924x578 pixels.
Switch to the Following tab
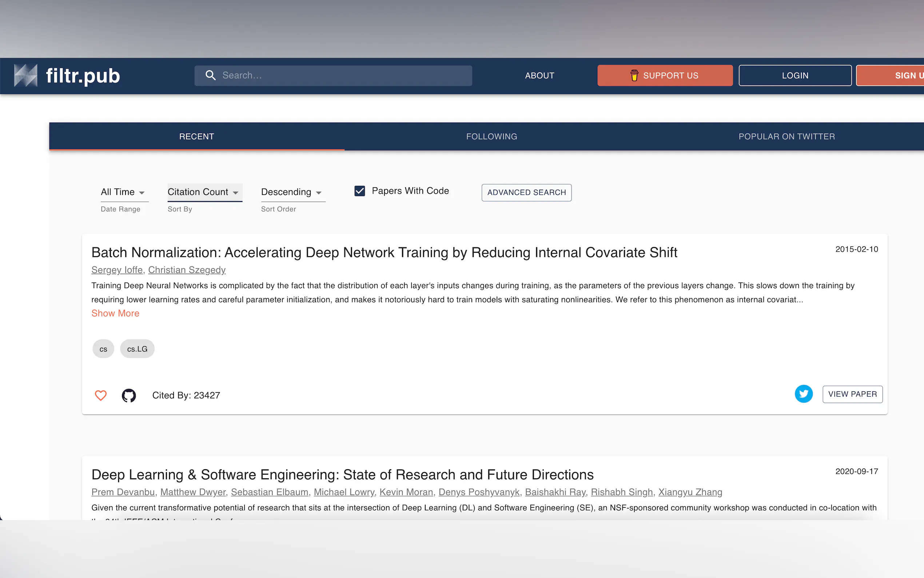491,136
